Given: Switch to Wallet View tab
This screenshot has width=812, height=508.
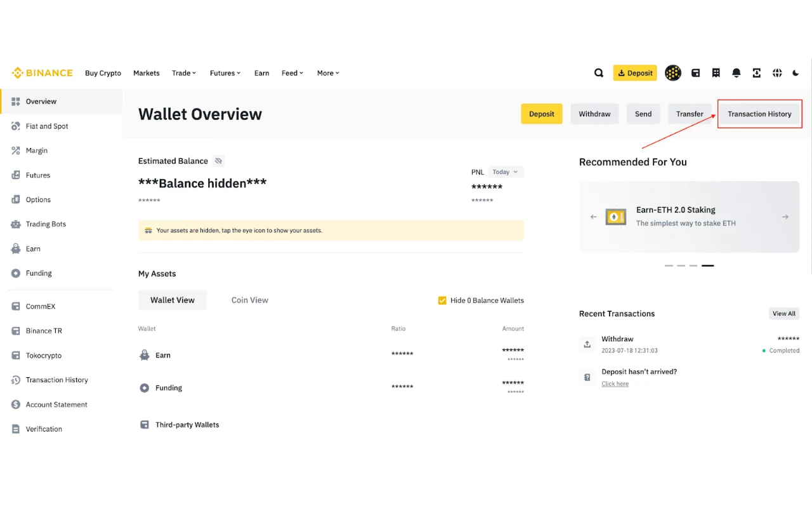Looking at the screenshot, I should point(173,300).
